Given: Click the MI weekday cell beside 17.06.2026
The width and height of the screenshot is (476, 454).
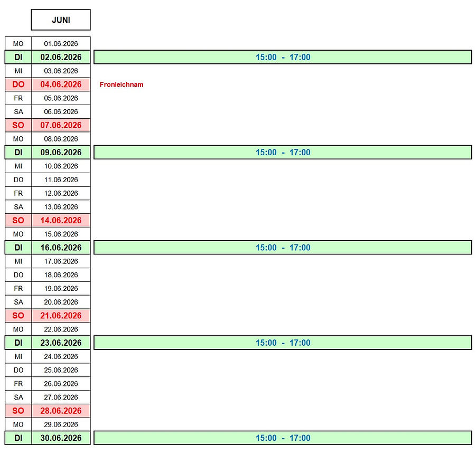Looking at the screenshot, I should pyautogui.click(x=18, y=261).
